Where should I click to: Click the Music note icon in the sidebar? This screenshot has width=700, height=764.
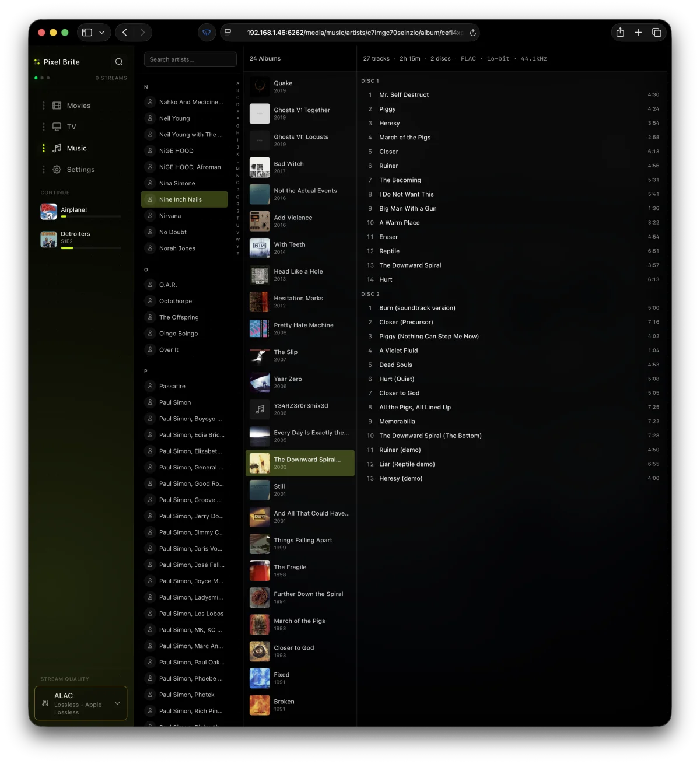click(x=57, y=148)
